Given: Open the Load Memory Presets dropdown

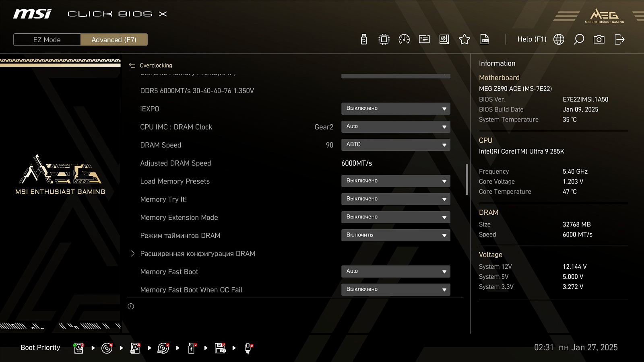Looking at the screenshot, I should (396, 181).
